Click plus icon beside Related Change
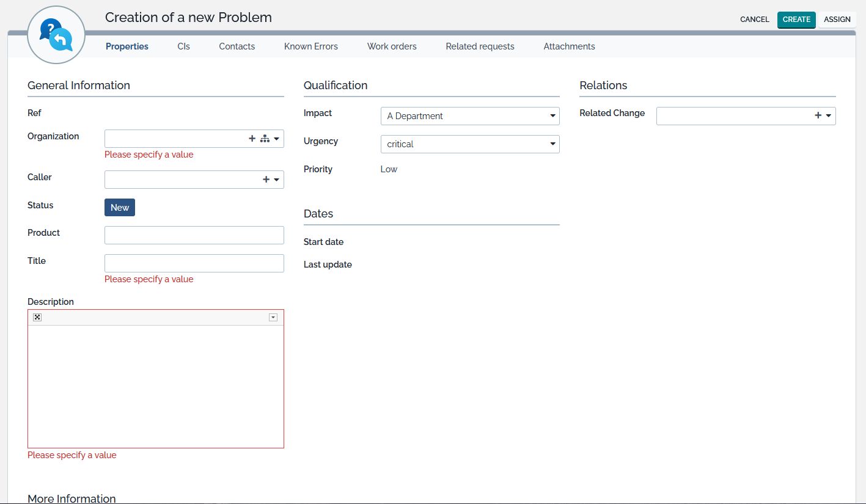Image resolution: width=866 pixels, height=504 pixels. tap(818, 115)
